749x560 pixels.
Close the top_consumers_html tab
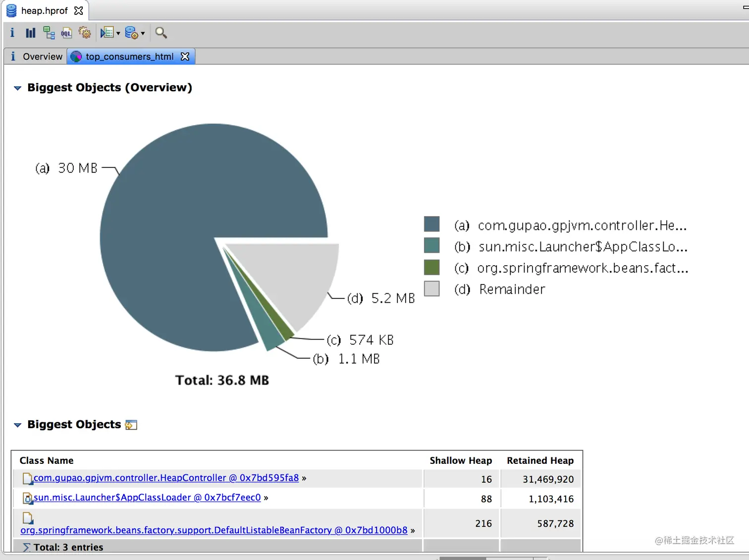point(185,56)
